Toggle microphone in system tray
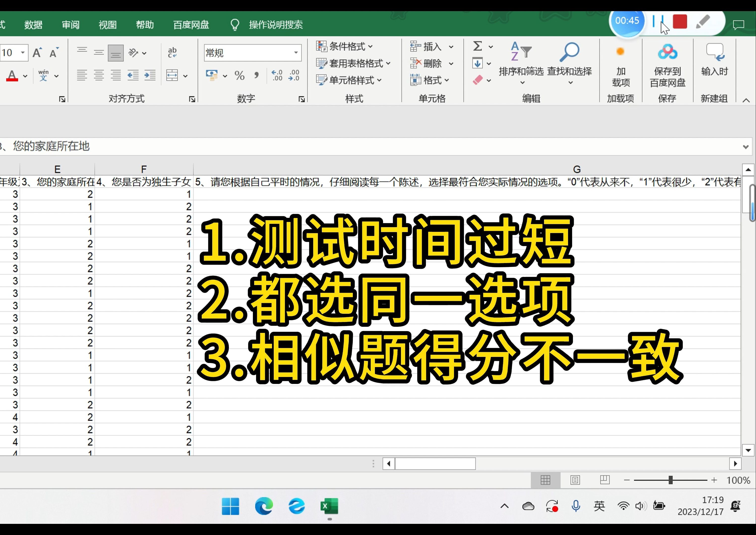Viewport: 756px width, 535px height. 576,506
